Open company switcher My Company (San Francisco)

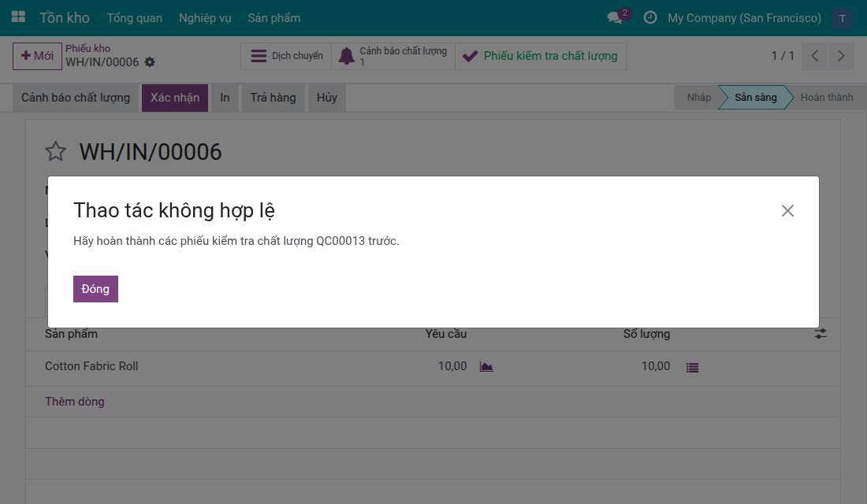pos(744,17)
